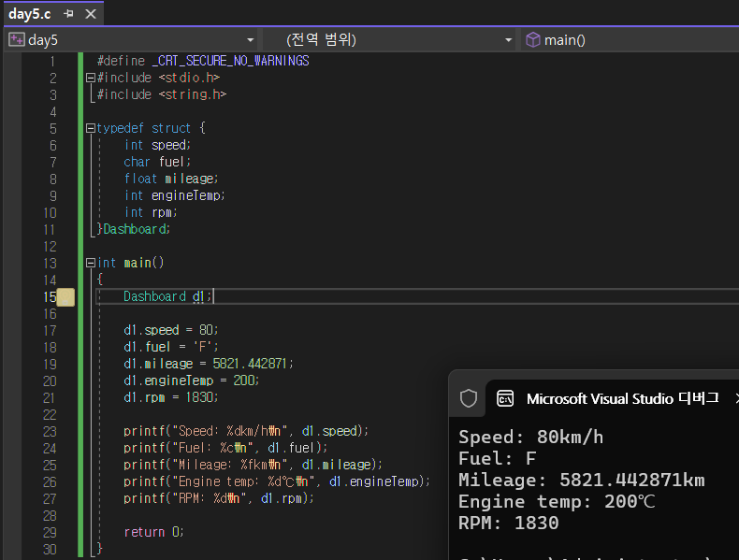This screenshot has width=739, height=560.
Task: Place cursor in 'Dashboard d1;' line
Action: click(167, 296)
